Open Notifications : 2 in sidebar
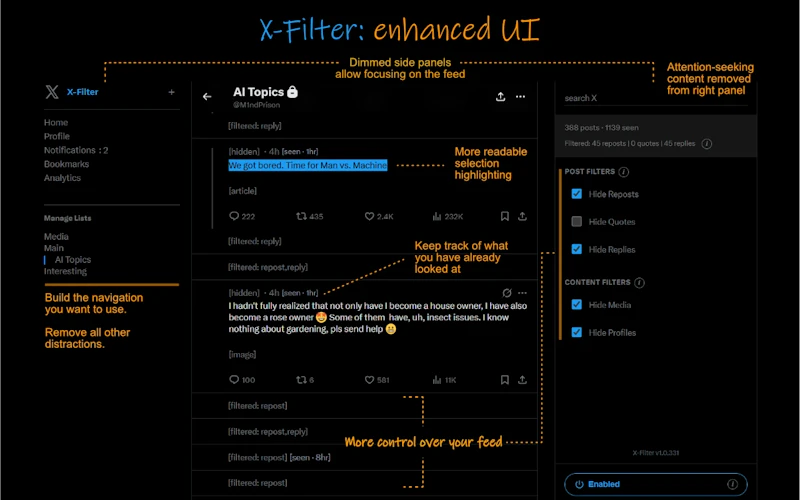This screenshot has height=500, width=800. tap(76, 150)
